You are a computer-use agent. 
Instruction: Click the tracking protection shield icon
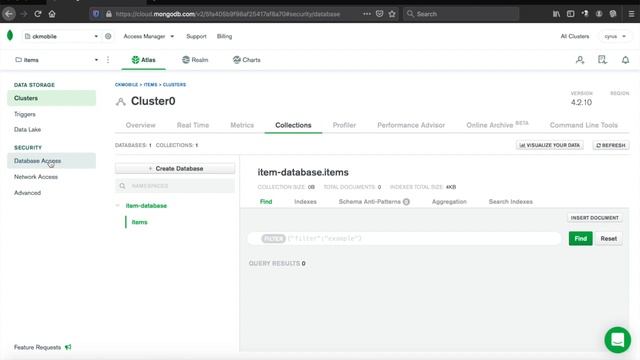(96, 14)
